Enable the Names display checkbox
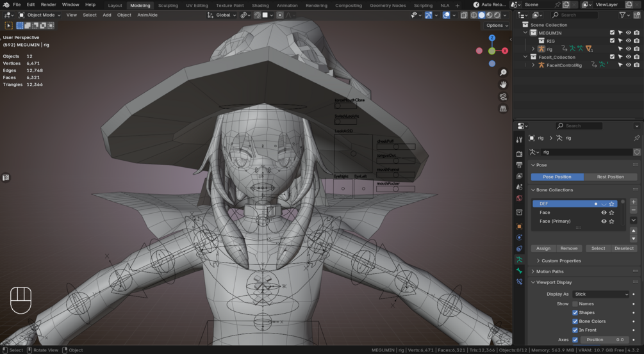Image resolution: width=644 pixels, height=354 pixels. tap(575, 304)
